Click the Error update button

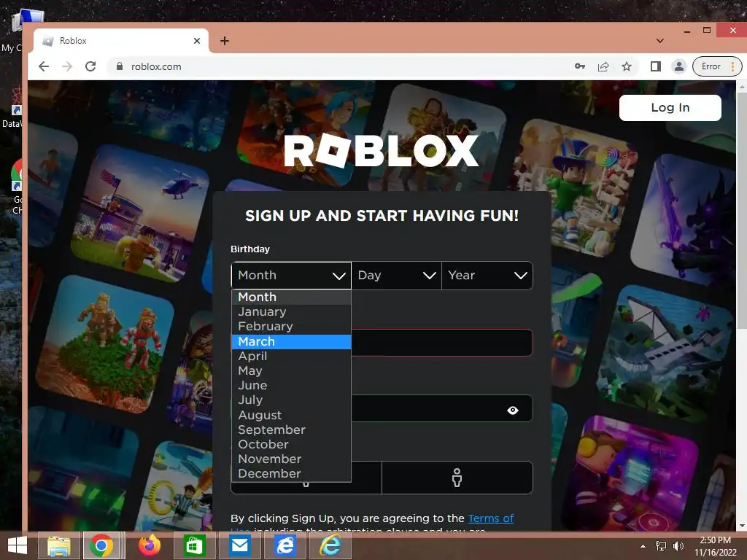pyautogui.click(x=711, y=66)
